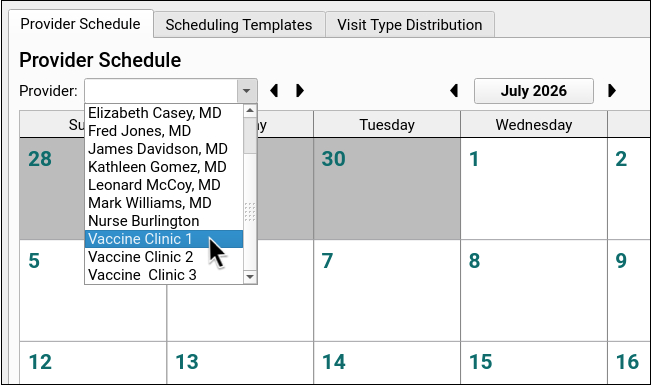This screenshot has width=651, height=385.
Task: Open Visit Type Distribution tab
Action: (410, 25)
